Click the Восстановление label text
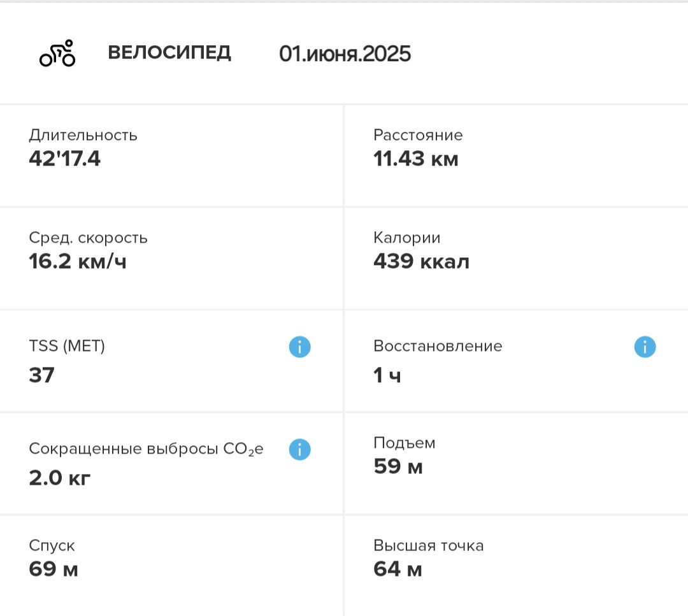Screen dimensions: 688x616 coord(438,346)
